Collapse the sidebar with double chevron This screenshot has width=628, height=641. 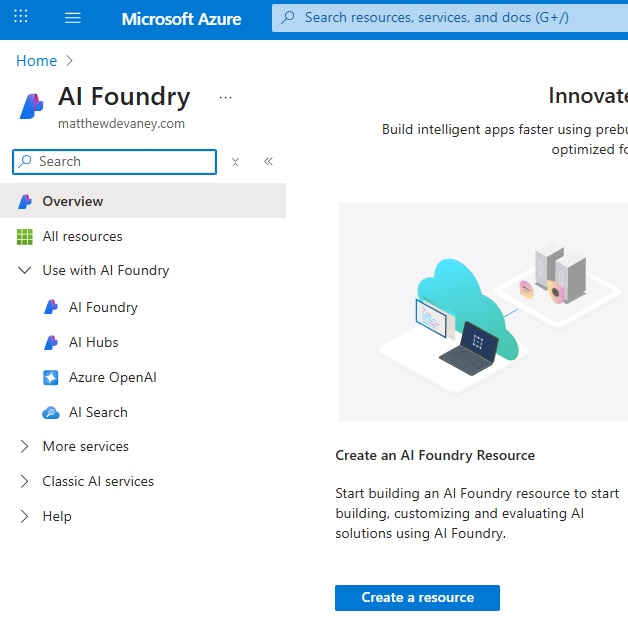pos(268,161)
